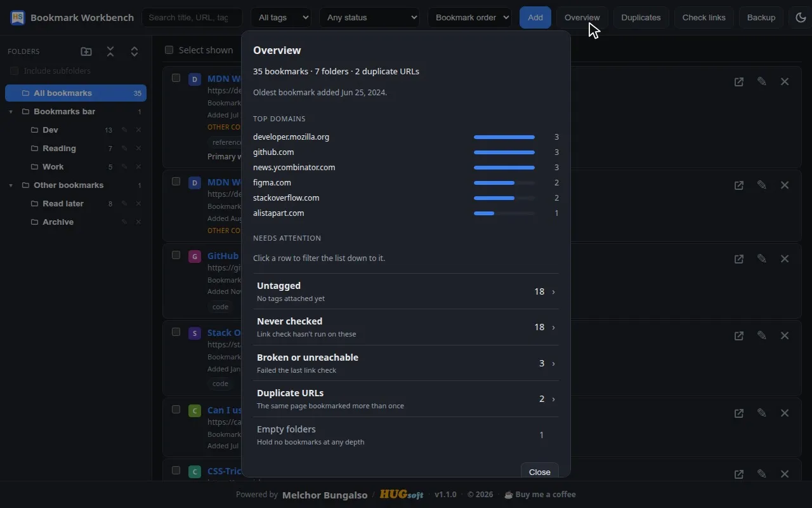Click the Bookmark Workbench logo icon

(x=18, y=17)
